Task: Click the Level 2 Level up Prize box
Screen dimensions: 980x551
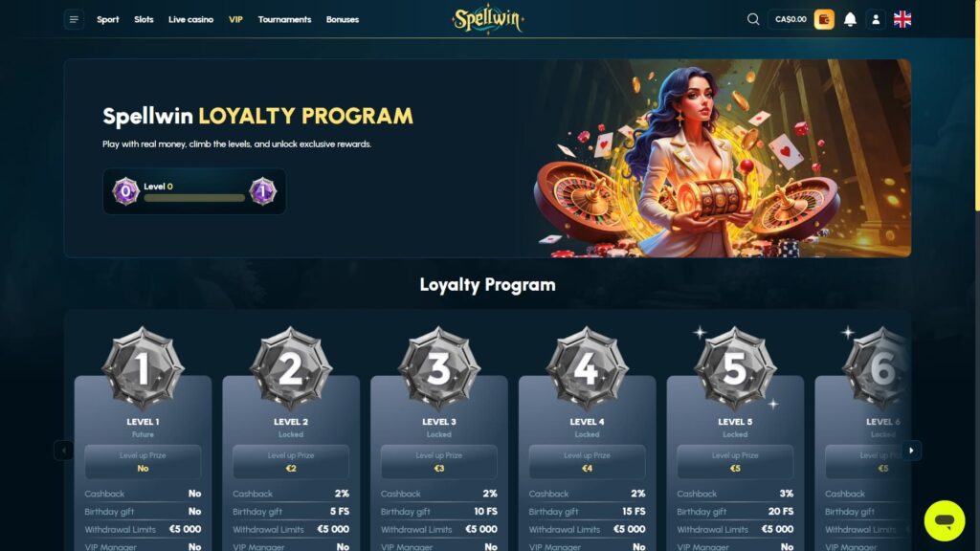Action: (x=291, y=462)
